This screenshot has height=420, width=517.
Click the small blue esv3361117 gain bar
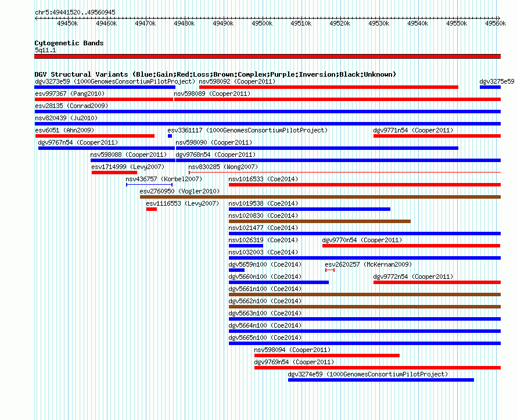(x=170, y=136)
